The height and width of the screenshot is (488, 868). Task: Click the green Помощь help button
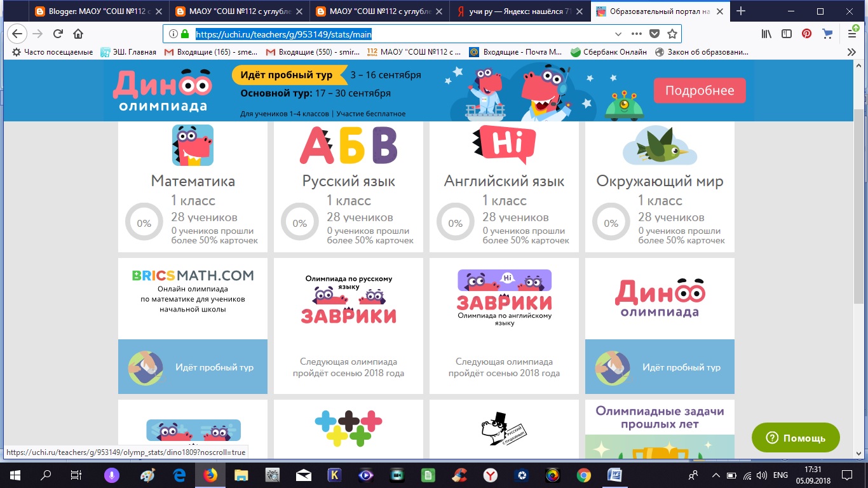point(796,438)
